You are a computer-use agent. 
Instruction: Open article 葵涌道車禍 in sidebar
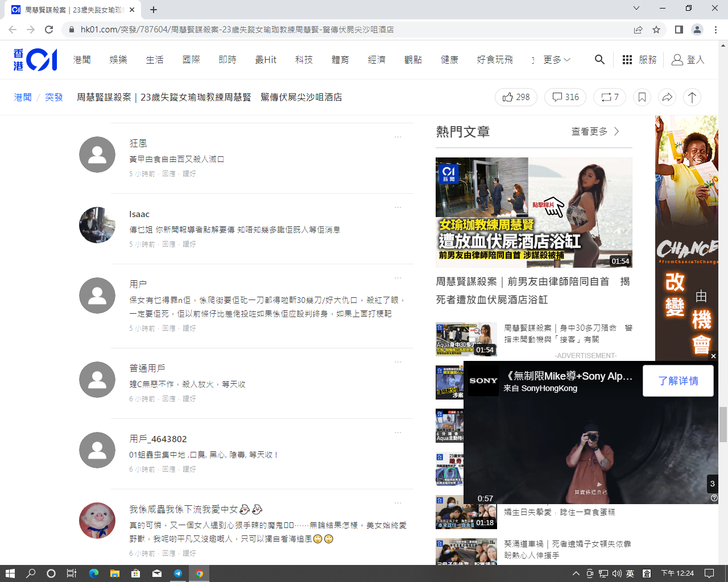[568, 550]
